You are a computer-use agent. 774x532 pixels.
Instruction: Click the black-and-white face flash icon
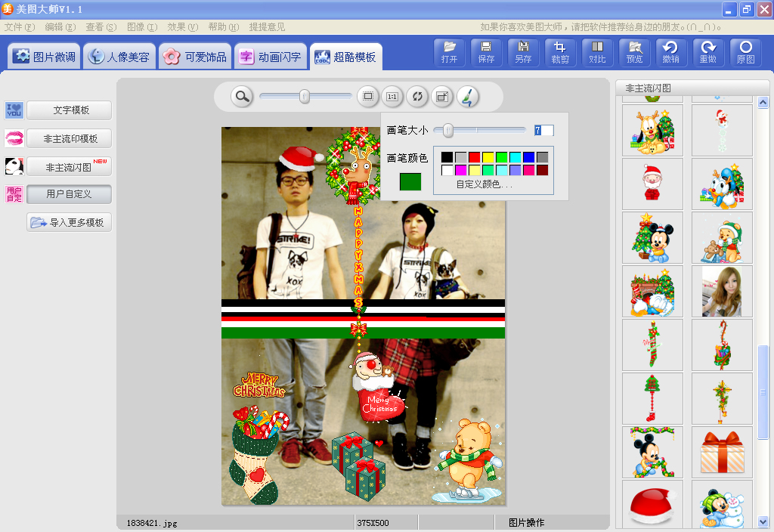[x=14, y=167]
